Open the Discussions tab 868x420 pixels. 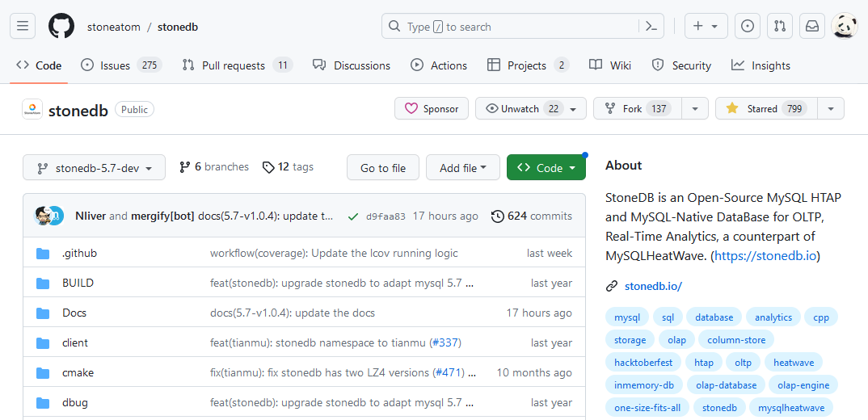[352, 65]
